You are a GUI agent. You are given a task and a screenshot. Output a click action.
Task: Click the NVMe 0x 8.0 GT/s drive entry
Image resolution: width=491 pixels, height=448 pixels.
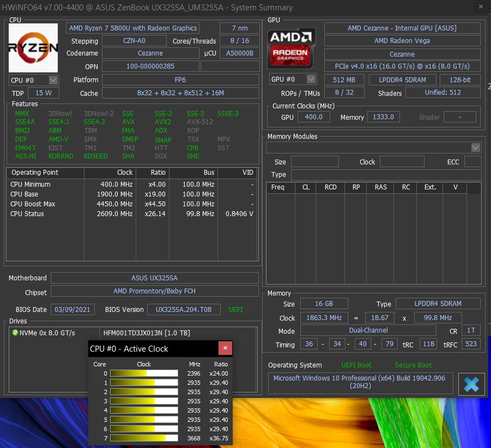47,333
